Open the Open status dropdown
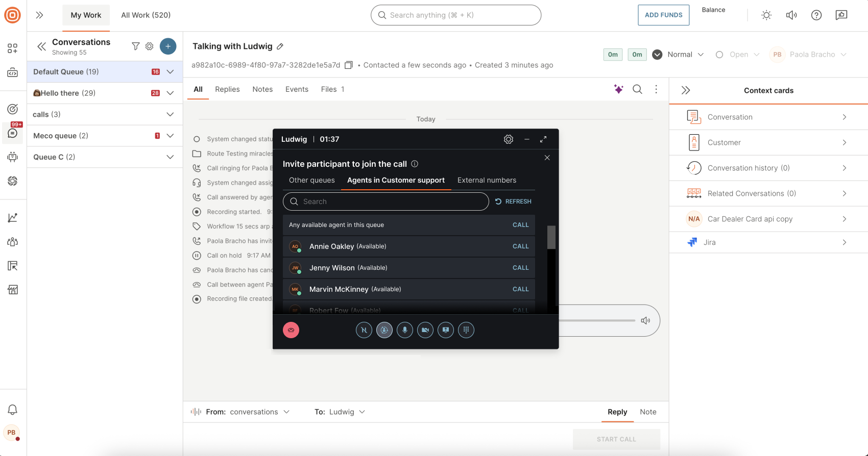The image size is (868, 456). pyautogui.click(x=738, y=55)
